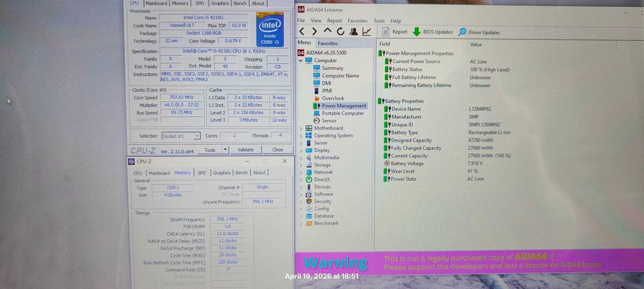The height and width of the screenshot is (289, 644).
Task: Switch to About tab in lower CPU-Z
Action: [259, 173]
